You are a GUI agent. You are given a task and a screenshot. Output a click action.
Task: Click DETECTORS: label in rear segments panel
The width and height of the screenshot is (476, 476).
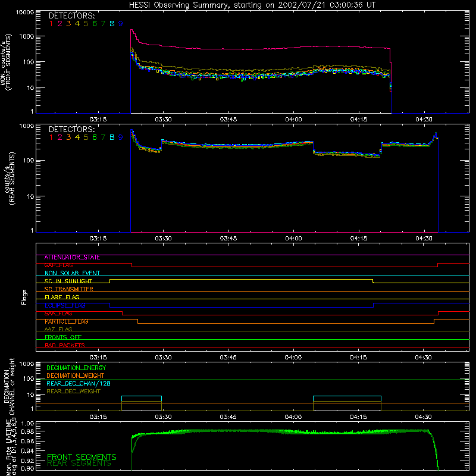71,129
